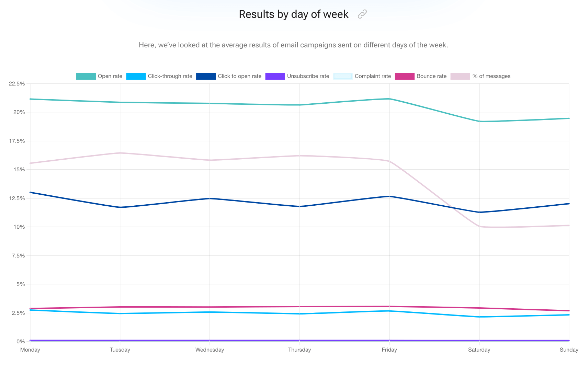The image size is (588, 366).
Task: Disable the Bounce rate series label
Action: [431, 76]
